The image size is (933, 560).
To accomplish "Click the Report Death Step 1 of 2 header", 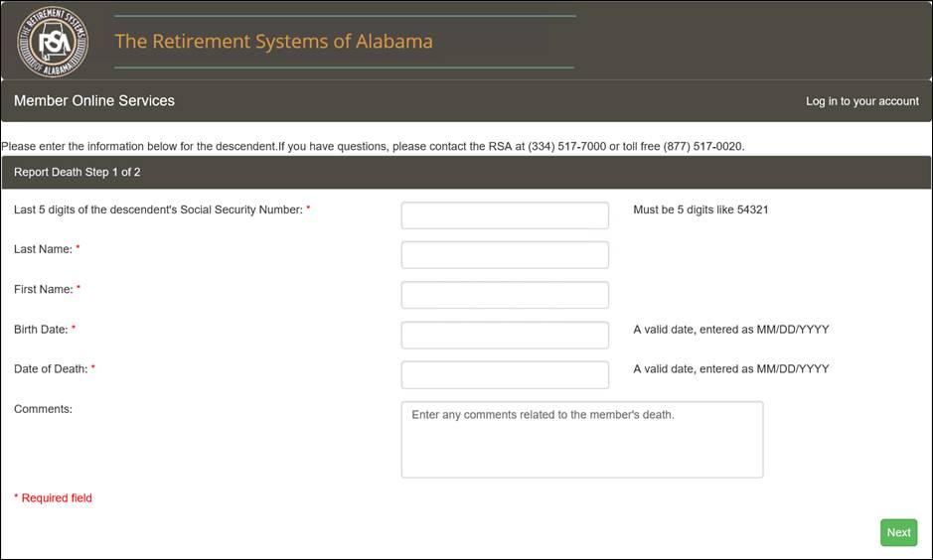I will point(466,173).
